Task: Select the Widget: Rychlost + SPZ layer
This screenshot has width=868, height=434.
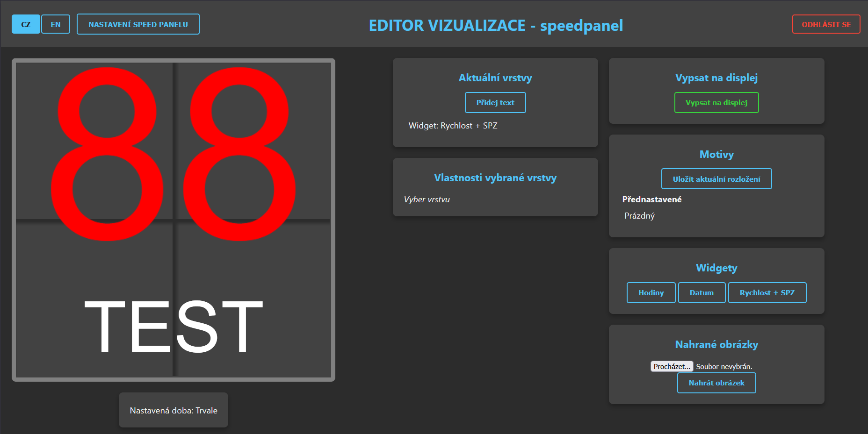Action: tap(453, 126)
